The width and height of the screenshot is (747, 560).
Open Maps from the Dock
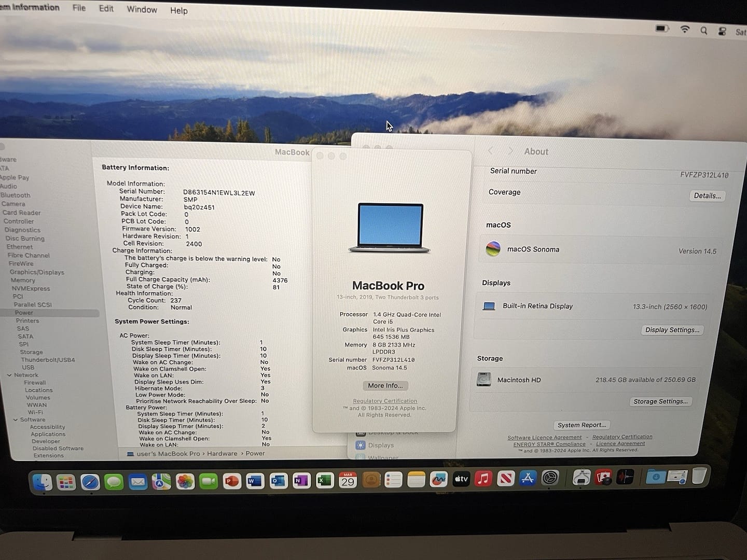(x=161, y=482)
